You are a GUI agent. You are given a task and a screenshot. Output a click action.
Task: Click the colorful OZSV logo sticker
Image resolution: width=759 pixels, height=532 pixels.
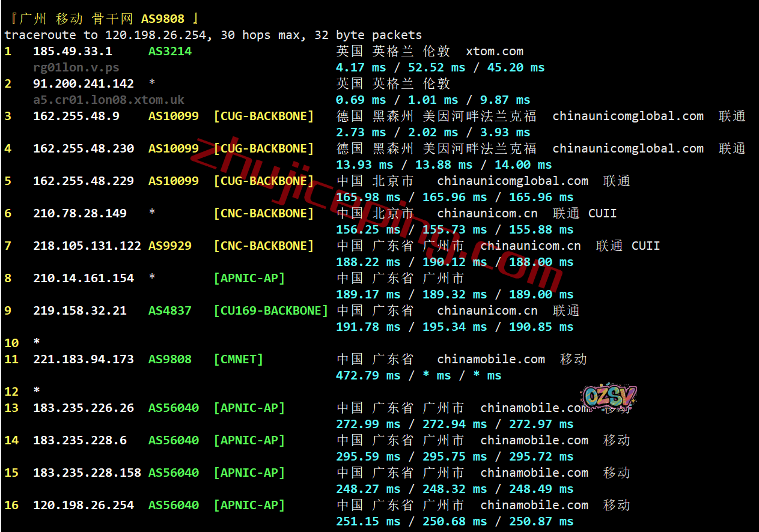608,397
